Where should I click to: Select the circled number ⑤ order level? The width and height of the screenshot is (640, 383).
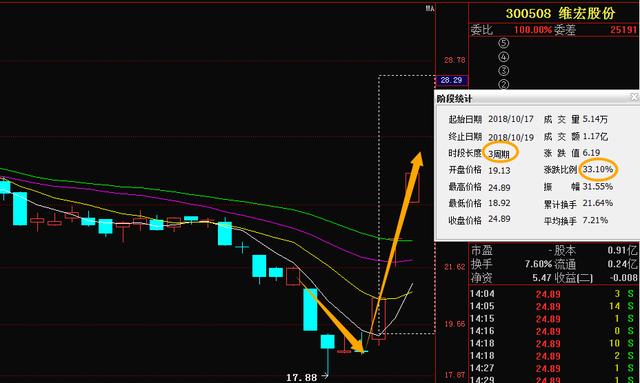click(504, 43)
